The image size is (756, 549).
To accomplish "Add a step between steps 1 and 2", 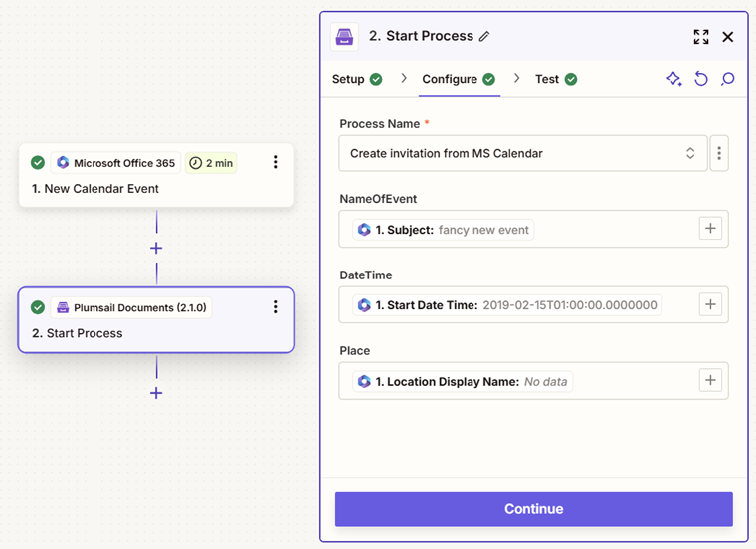I will pyautogui.click(x=156, y=248).
